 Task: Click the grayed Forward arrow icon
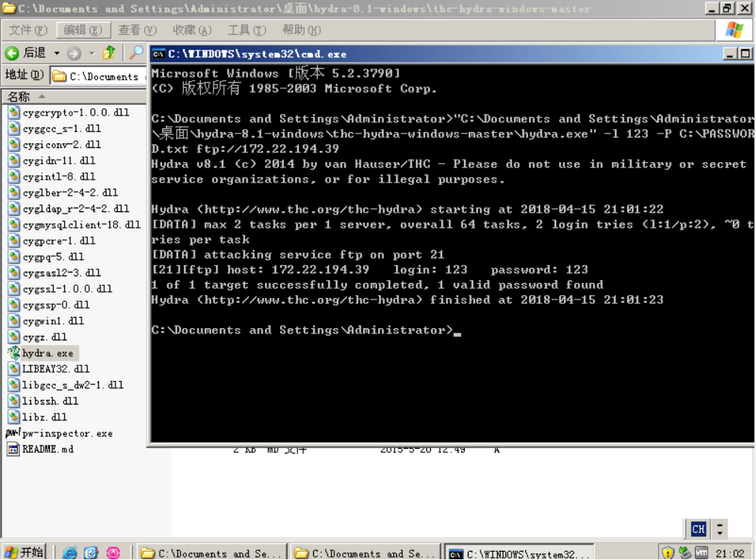(74, 53)
